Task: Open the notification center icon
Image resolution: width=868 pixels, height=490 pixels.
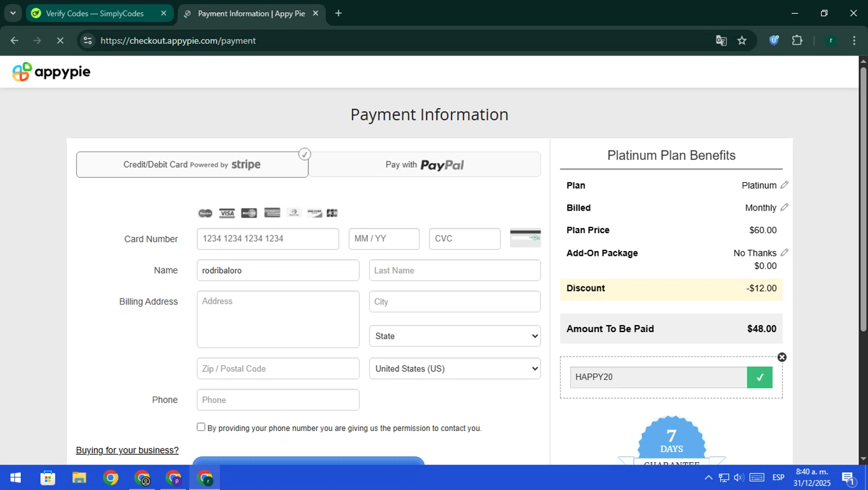Action: point(849,478)
